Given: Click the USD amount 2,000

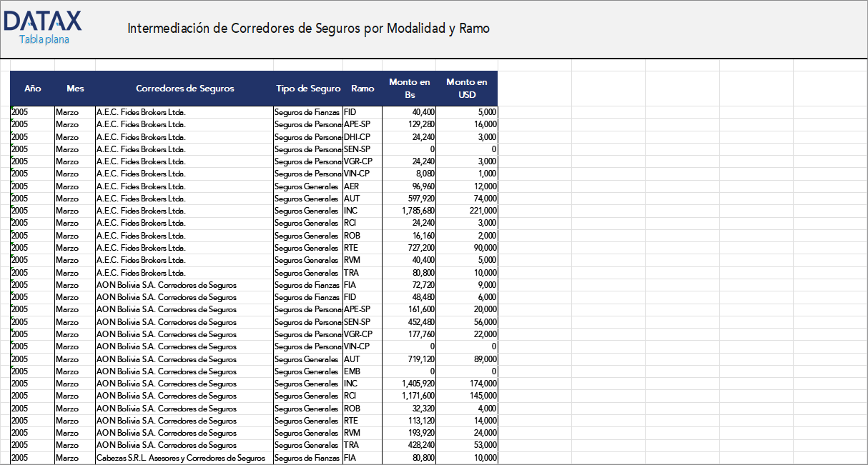Looking at the screenshot, I should click(x=467, y=236).
